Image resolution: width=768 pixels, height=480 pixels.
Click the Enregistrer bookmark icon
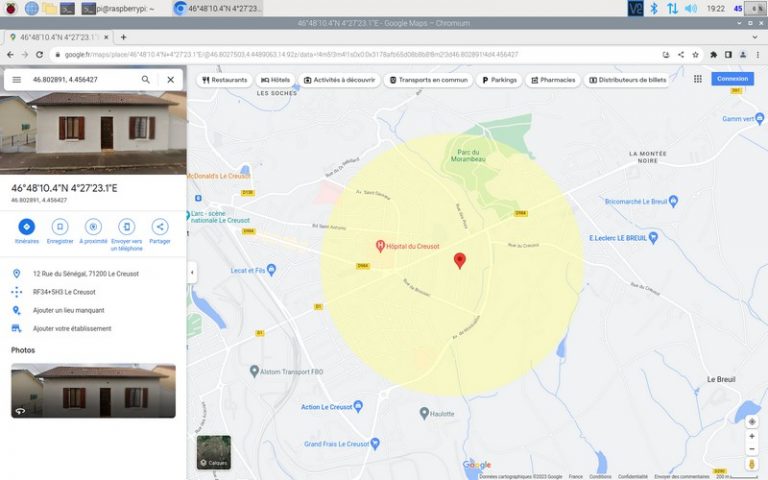pyautogui.click(x=60, y=227)
